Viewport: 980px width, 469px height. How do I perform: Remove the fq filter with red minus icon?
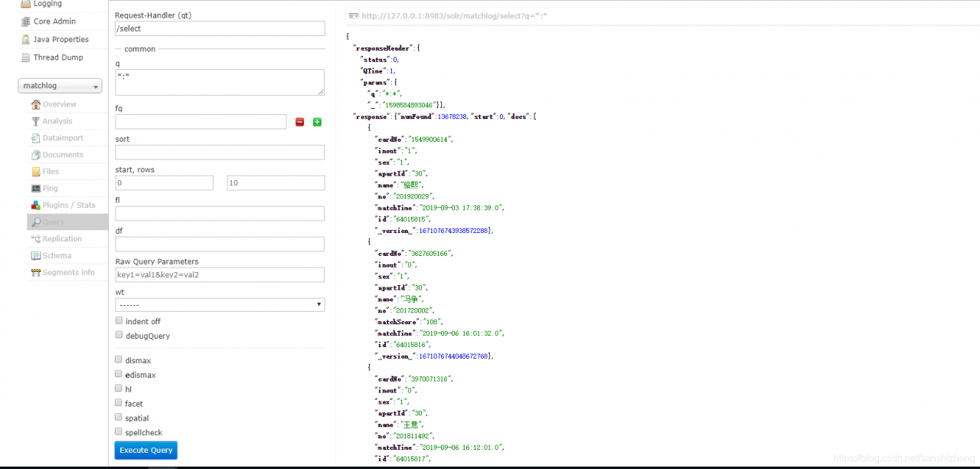coord(299,122)
